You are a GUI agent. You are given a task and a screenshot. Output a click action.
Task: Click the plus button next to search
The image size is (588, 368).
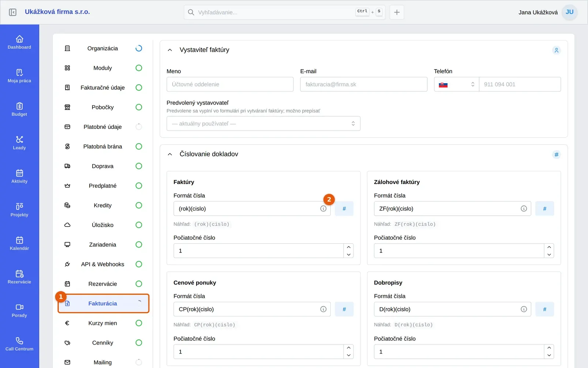coord(397,12)
